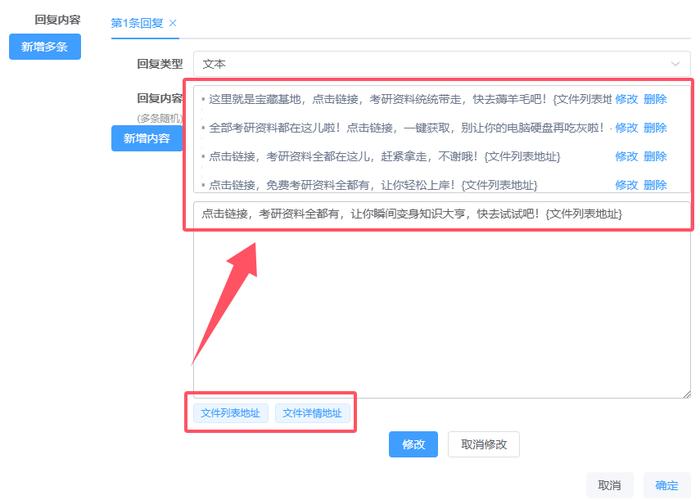This screenshot has height=500, width=700.
Task: Switch to the 第1条回复 tab
Action: pyautogui.click(x=137, y=23)
